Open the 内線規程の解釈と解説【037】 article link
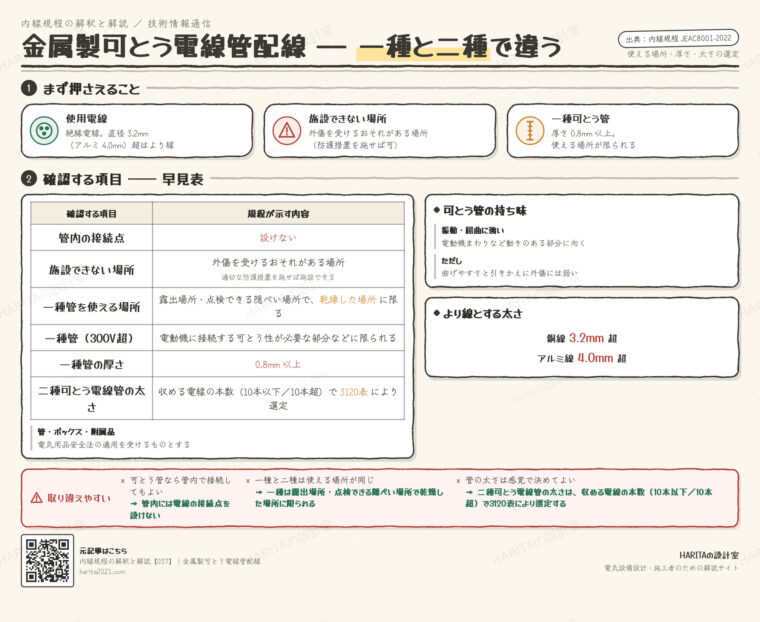This screenshot has width=760, height=622. pos(170,561)
